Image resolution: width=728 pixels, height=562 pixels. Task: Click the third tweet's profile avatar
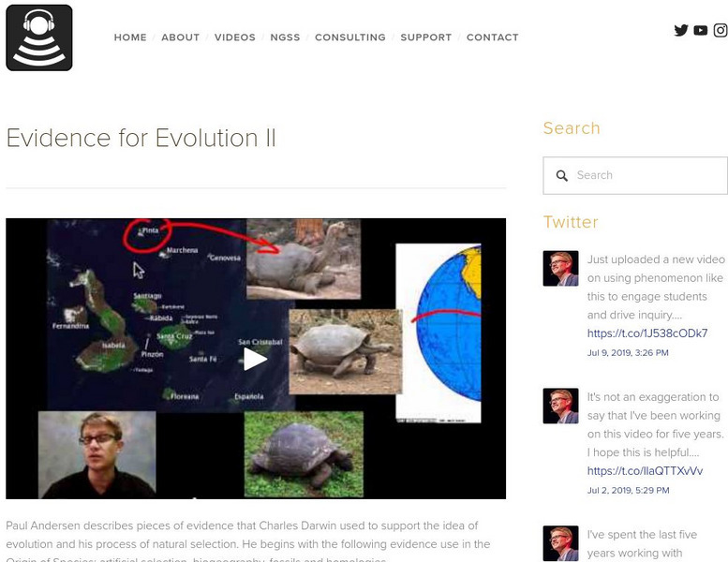(560, 543)
